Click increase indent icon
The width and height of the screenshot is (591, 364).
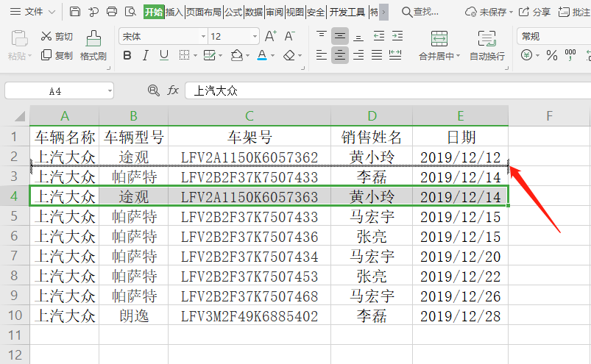pyautogui.click(x=397, y=36)
